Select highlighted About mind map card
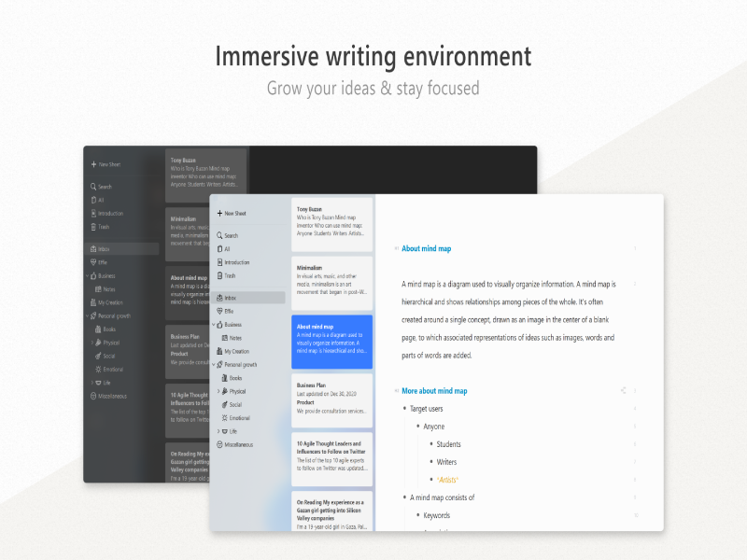Image resolution: width=747 pixels, height=560 pixels. pos(331,342)
